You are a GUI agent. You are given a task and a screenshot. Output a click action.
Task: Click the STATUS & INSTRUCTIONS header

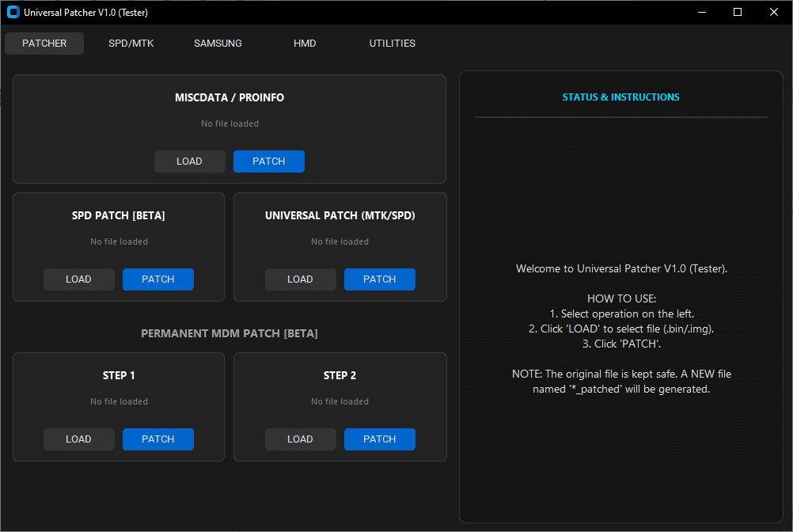(620, 97)
